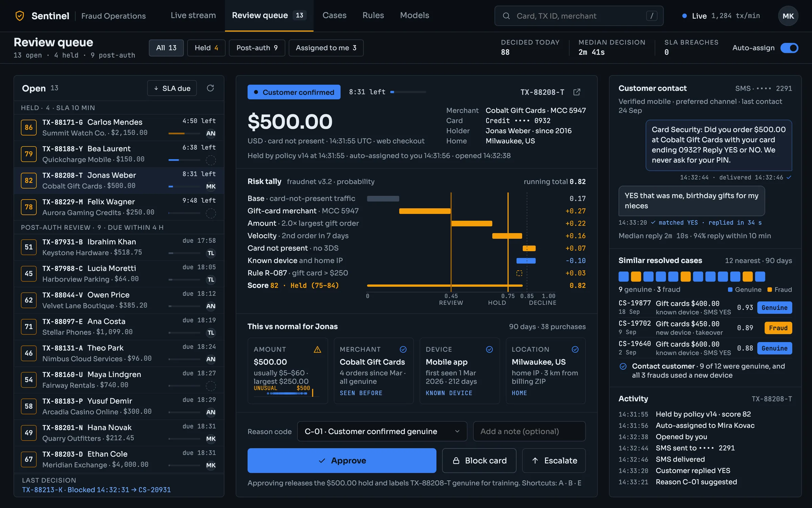812x508 pixels.
Task: Click the SLA time-left progress bar at 8:31
Action: point(408,92)
